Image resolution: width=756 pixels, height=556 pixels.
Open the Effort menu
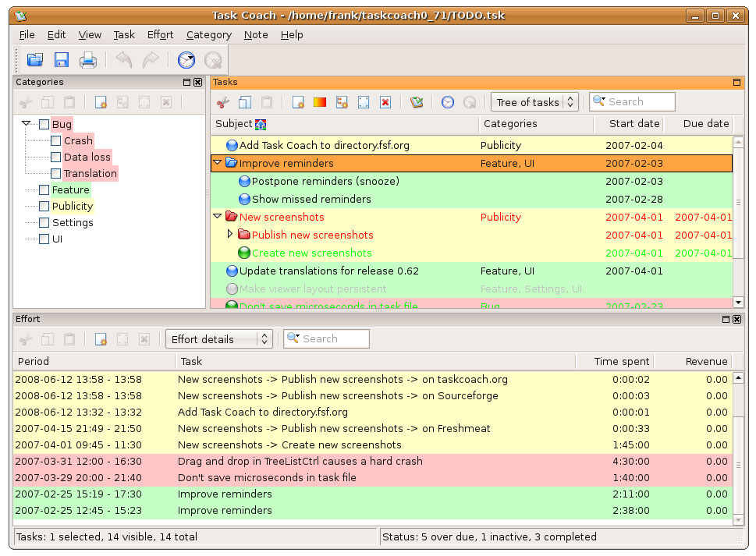click(160, 34)
